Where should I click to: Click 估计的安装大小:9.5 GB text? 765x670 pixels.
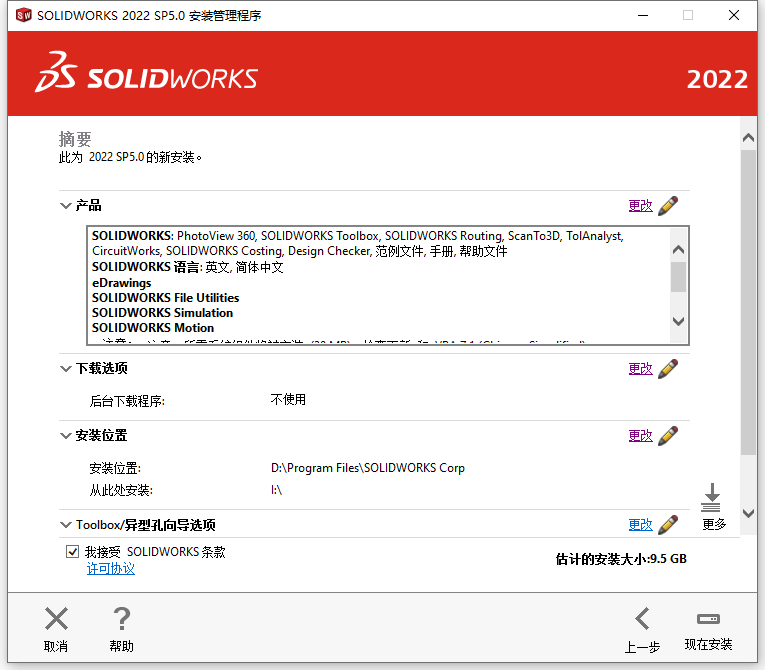point(621,559)
